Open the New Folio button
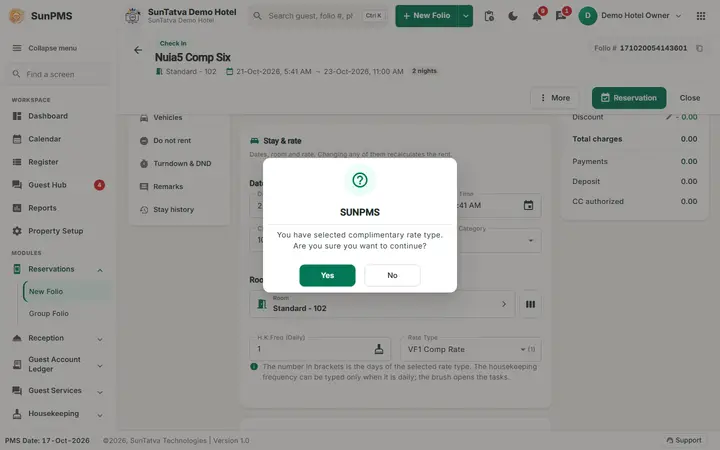 (x=427, y=16)
